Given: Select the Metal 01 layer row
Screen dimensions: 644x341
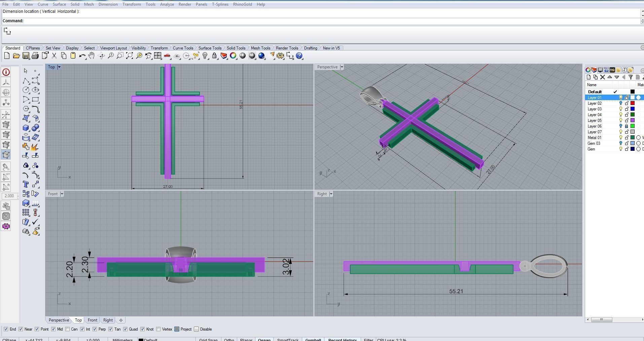Looking at the screenshot, I should tap(614, 138).
